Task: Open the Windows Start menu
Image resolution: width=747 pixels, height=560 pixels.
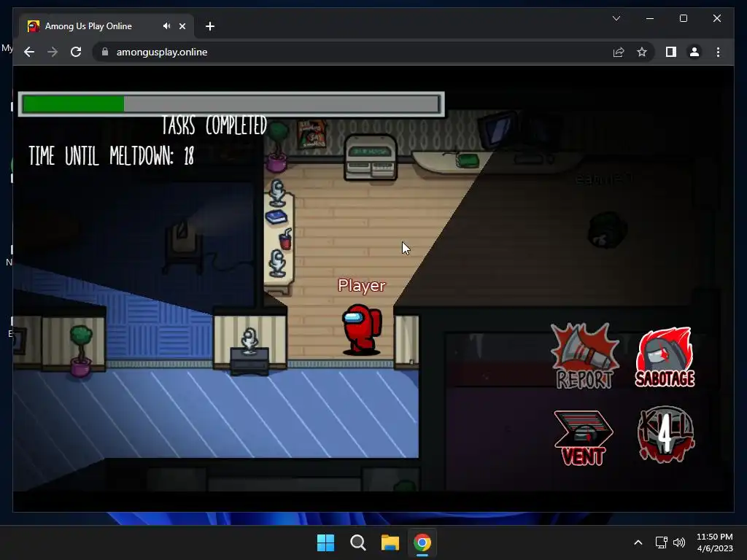Action: coord(326,542)
